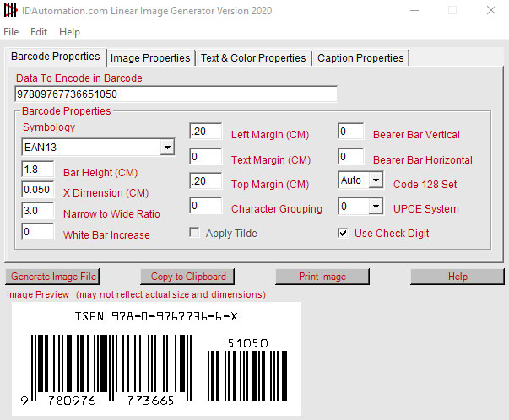Open the Help menu

tap(69, 32)
